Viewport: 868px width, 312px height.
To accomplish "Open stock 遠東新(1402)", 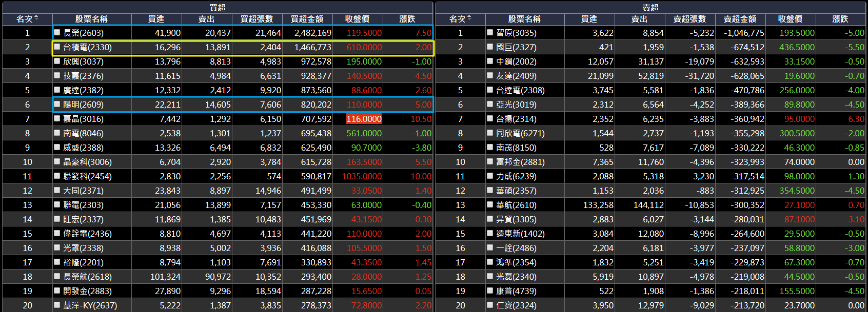I will (x=520, y=234).
